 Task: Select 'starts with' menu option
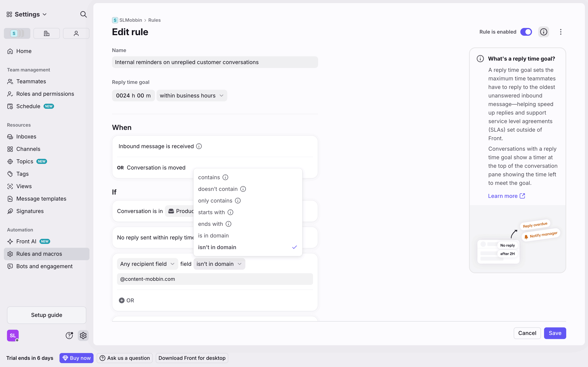click(x=211, y=212)
